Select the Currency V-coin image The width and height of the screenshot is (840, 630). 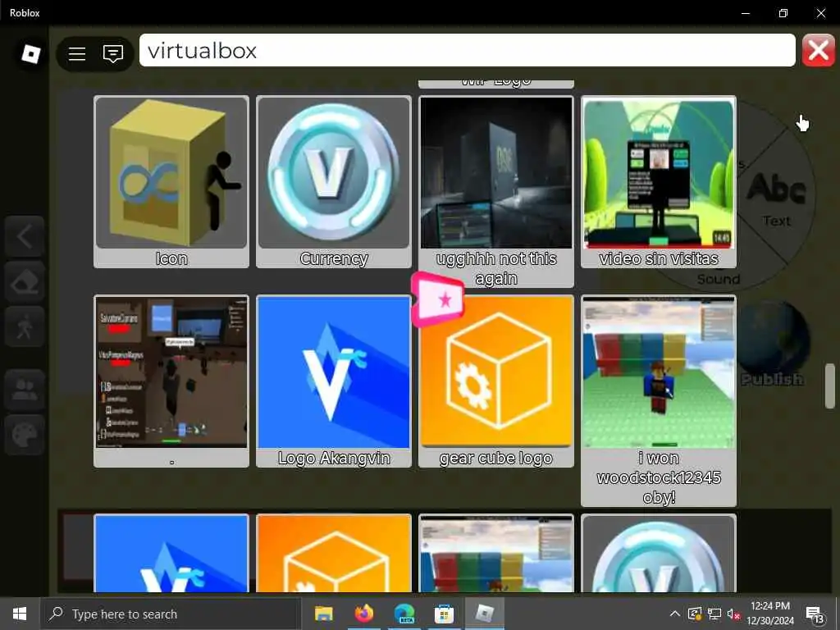coord(334,172)
